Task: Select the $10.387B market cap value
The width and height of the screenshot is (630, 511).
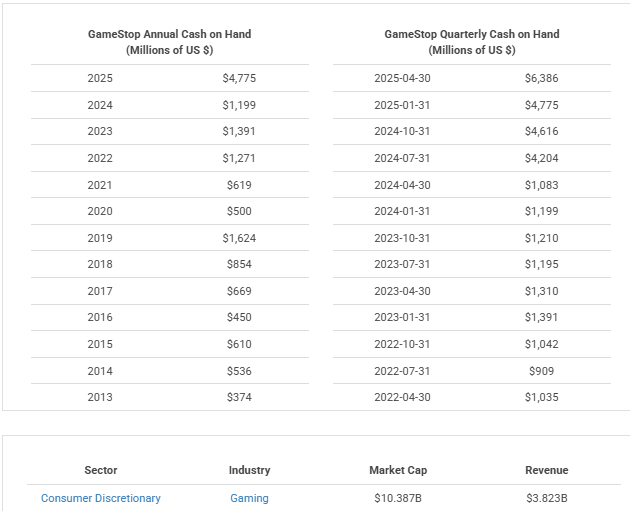Action: (396, 498)
